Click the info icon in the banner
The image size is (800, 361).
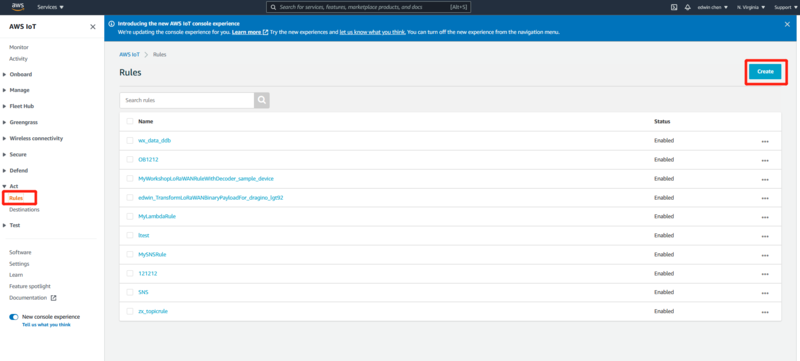tap(112, 23)
